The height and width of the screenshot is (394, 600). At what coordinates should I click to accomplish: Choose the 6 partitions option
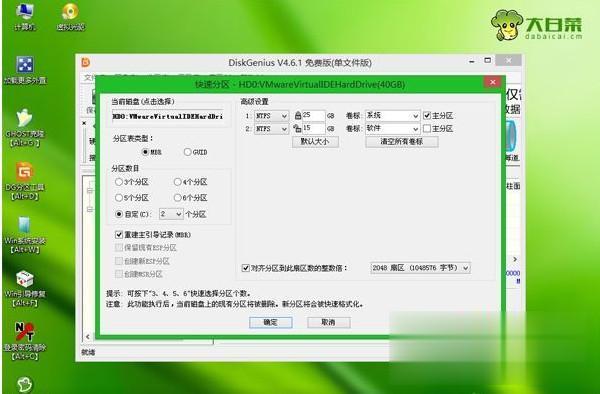tap(177, 198)
